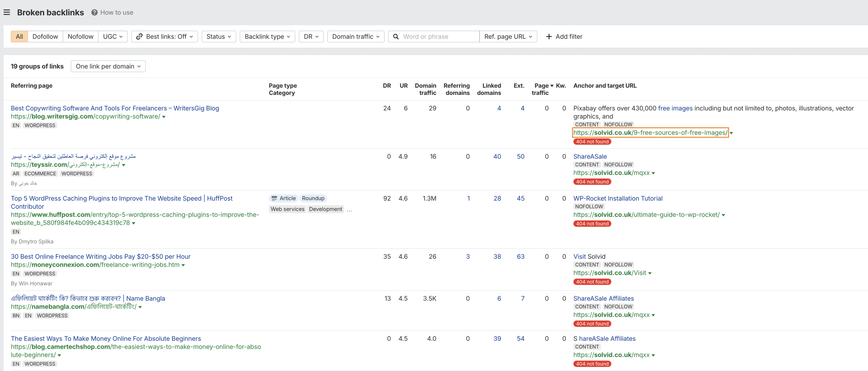Click the 19 groups of links label

(x=37, y=66)
